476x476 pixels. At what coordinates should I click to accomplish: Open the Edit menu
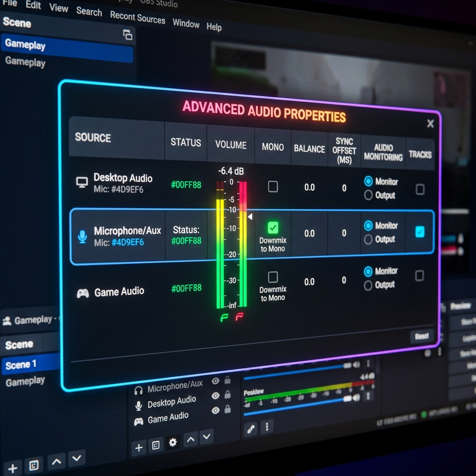pyautogui.click(x=33, y=5)
